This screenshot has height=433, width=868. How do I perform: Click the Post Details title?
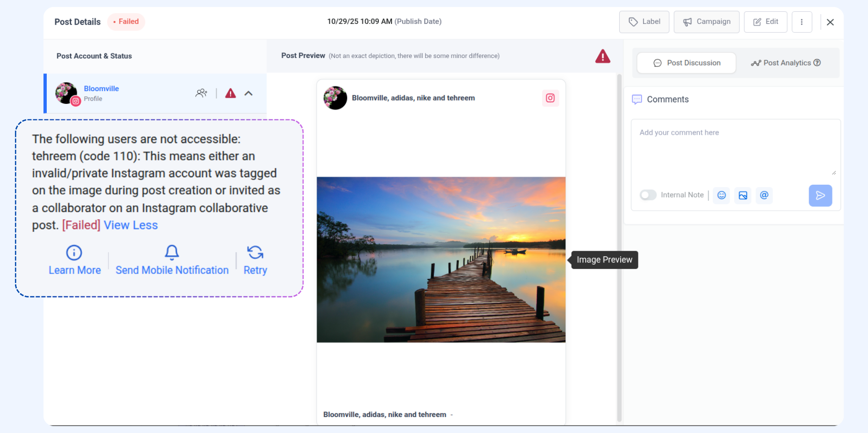point(78,22)
